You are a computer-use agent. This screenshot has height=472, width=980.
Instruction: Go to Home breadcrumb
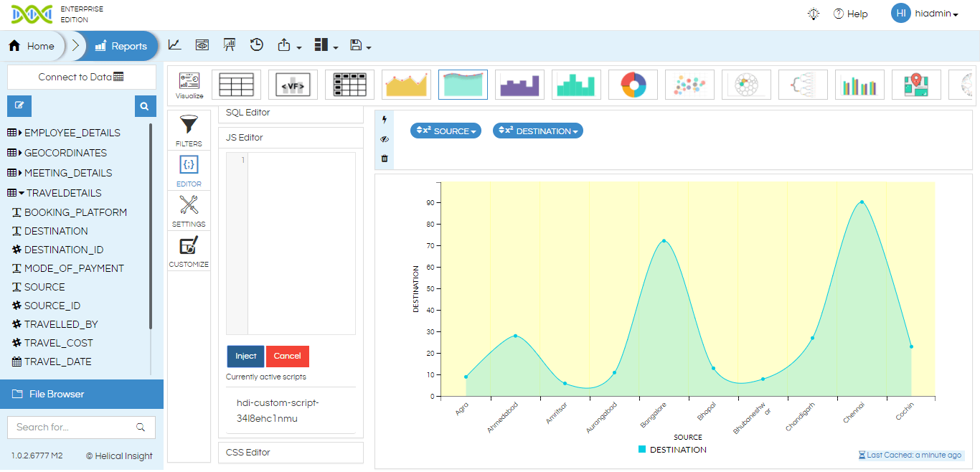(x=32, y=46)
